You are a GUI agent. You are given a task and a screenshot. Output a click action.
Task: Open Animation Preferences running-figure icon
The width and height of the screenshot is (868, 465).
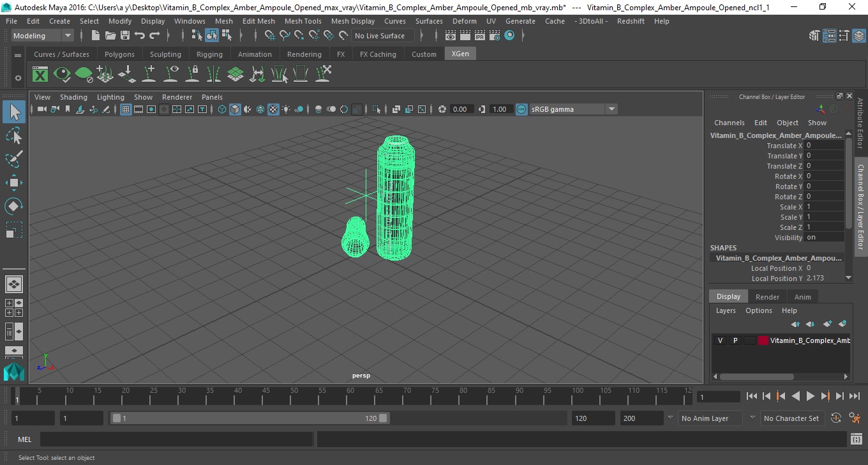[x=855, y=418]
